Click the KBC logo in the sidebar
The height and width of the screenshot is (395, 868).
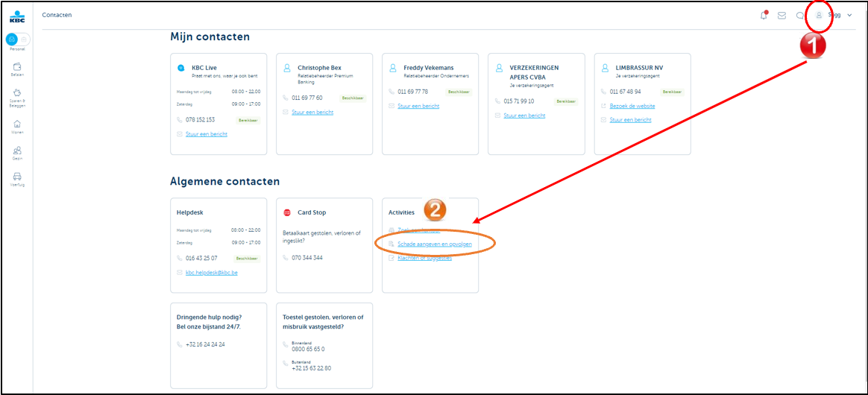coord(16,16)
